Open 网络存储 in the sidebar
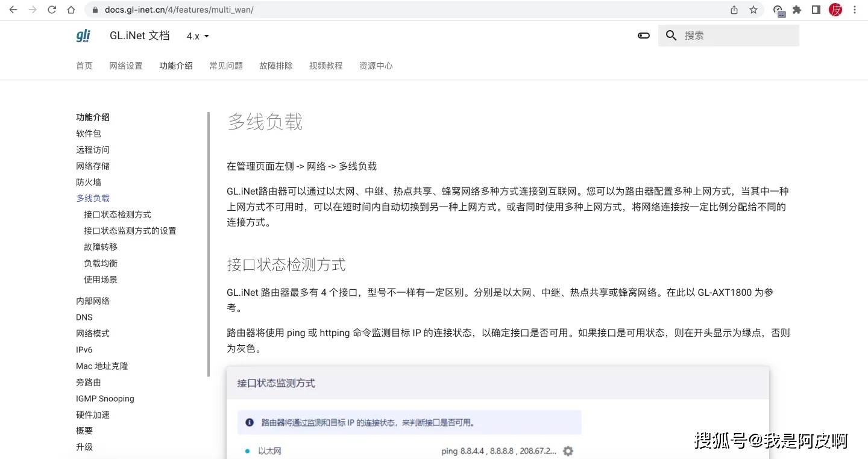 tap(93, 166)
